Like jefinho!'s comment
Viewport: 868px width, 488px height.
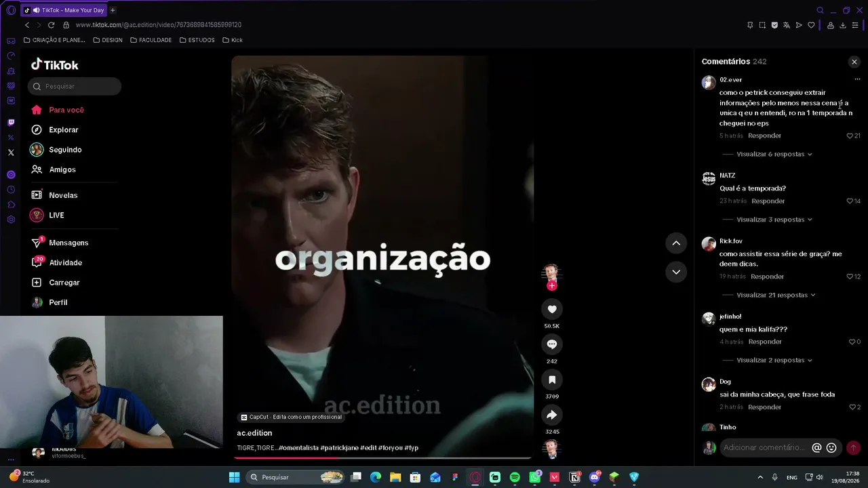[852, 342]
